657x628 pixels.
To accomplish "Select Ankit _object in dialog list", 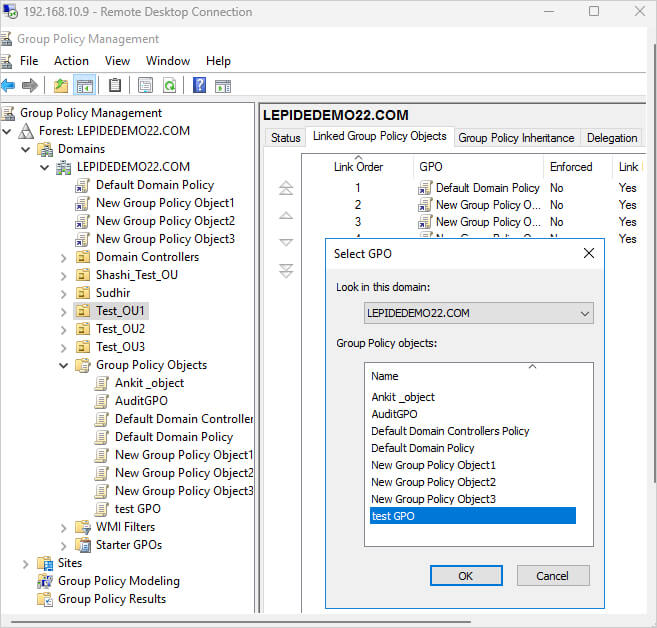I will pyautogui.click(x=403, y=397).
